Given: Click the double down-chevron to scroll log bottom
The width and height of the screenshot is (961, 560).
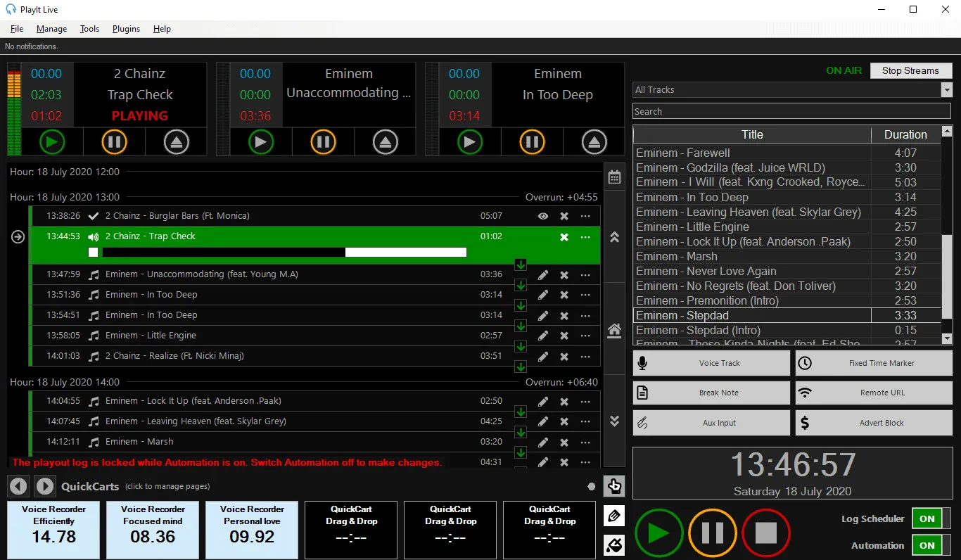Looking at the screenshot, I should tap(614, 420).
